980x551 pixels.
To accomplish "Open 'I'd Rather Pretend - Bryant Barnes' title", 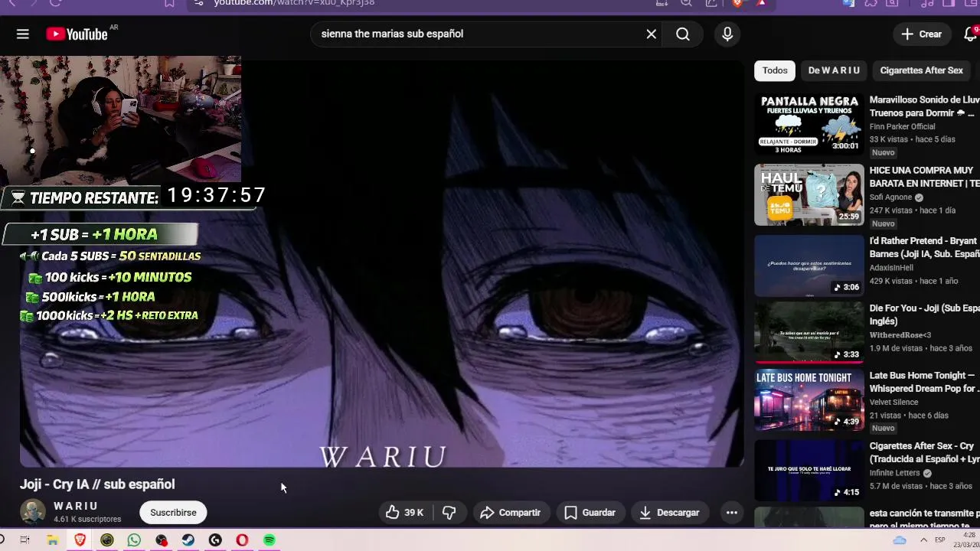I will point(924,247).
